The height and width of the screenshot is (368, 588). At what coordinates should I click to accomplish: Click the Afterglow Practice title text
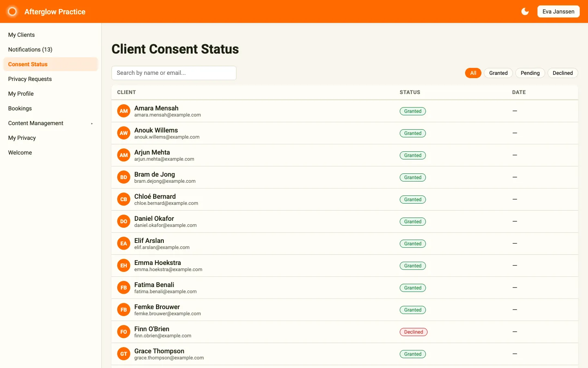[55, 12]
